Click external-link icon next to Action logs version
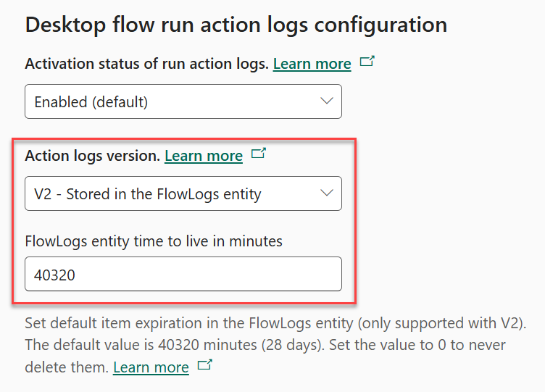The height and width of the screenshot is (392, 545). click(x=259, y=154)
